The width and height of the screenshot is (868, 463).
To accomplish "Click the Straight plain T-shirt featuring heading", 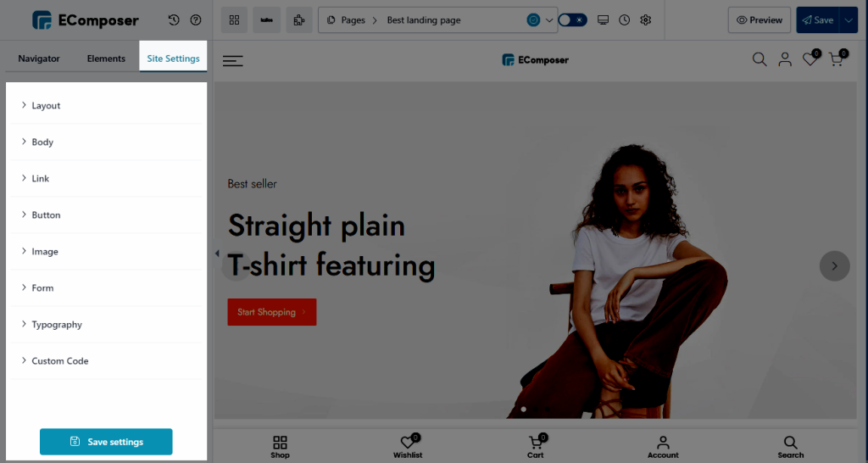I will tap(331, 245).
